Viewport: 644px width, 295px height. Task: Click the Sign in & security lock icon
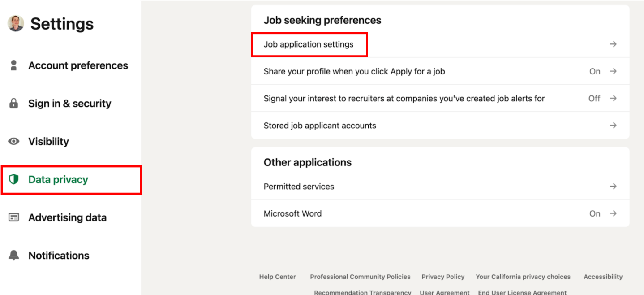(14, 104)
